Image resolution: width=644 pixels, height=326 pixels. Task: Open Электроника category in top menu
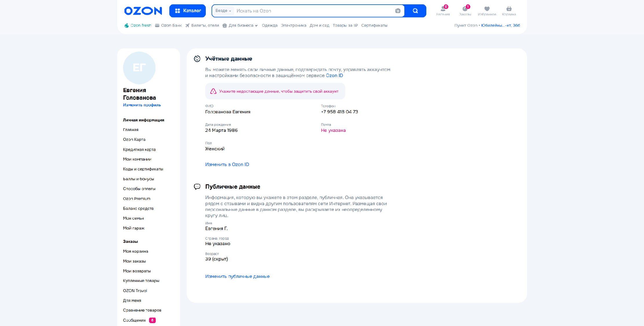[293, 26]
